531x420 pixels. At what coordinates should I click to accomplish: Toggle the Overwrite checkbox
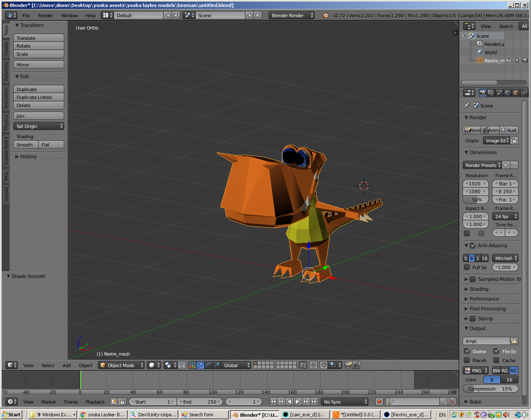(x=467, y=351)
